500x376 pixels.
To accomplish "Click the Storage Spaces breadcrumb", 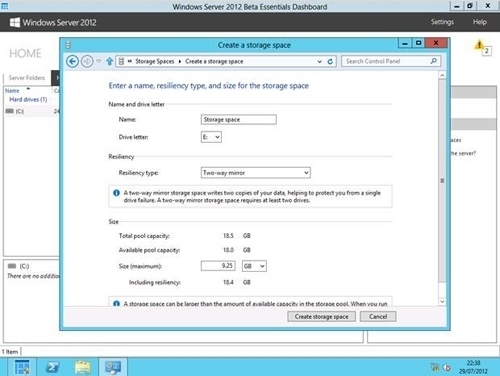I will pyautogui.click(x=155, y=61).
